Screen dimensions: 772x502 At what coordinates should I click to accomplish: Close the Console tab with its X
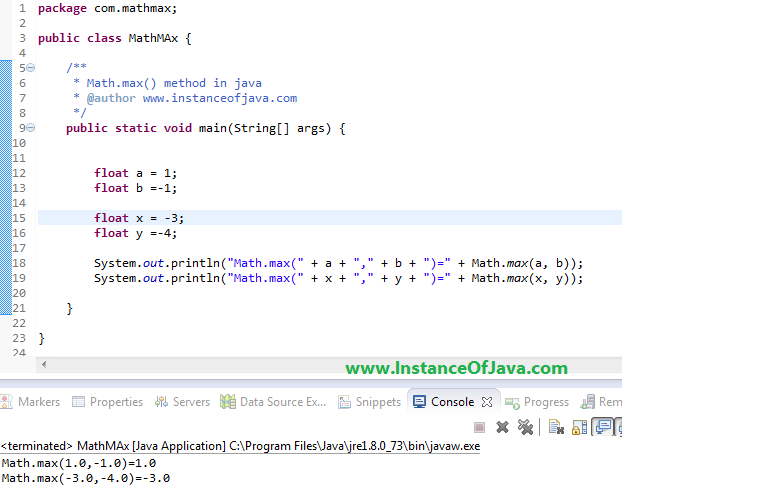coord(487,402)
